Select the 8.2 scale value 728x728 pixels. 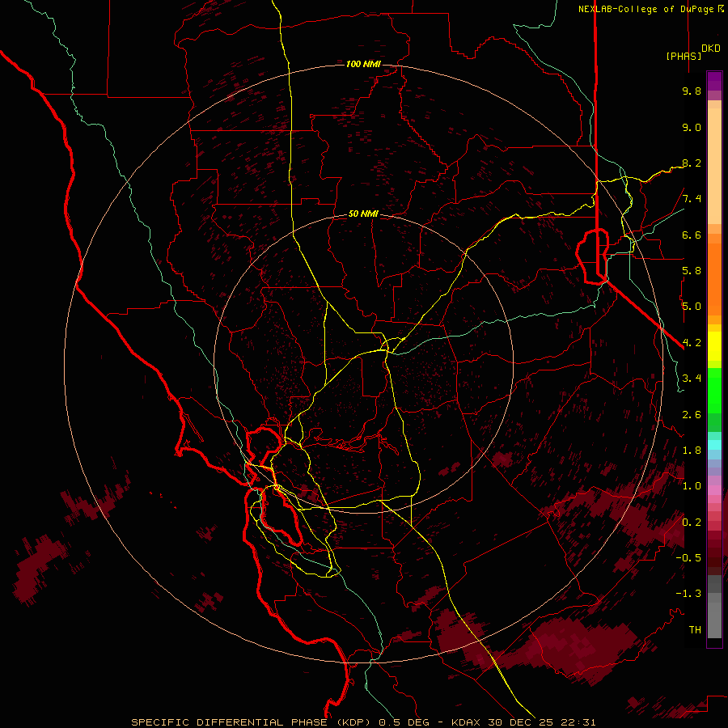pyautogui.click(x=692, y=163)
